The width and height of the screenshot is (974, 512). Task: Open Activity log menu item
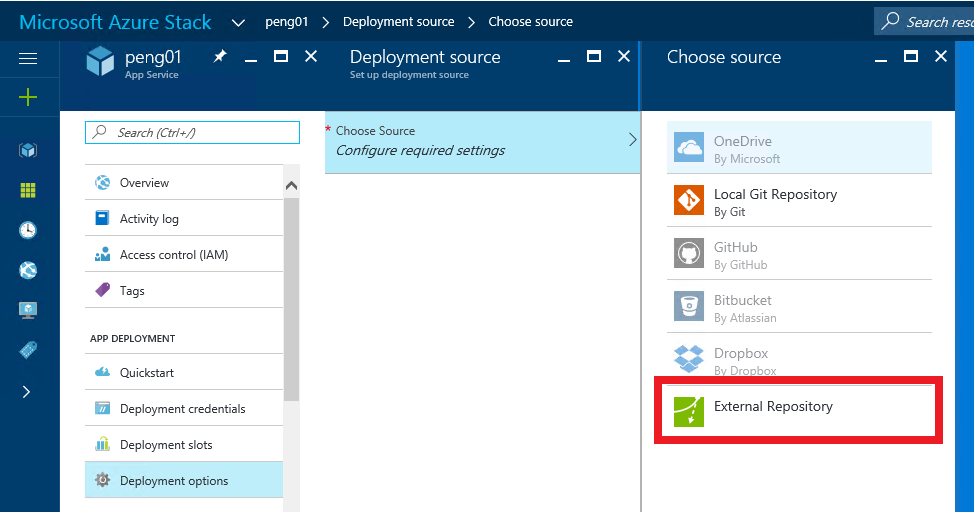(184, 219)
